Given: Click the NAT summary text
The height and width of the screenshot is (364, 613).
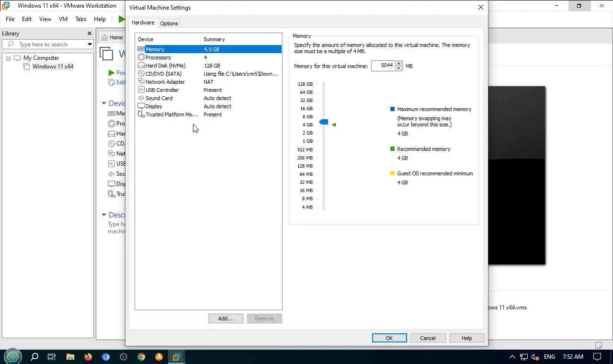Looking at the screenshot, I should pos(208,82).
